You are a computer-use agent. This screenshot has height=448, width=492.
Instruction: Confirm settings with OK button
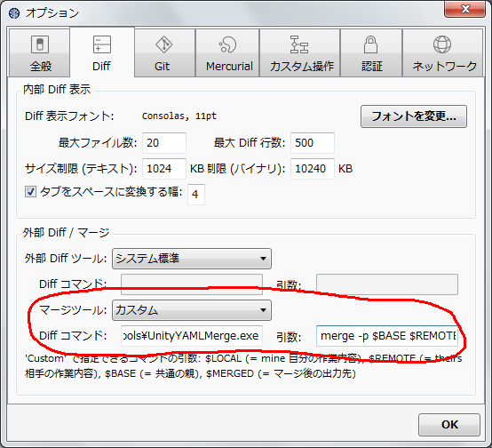[449, 425]
